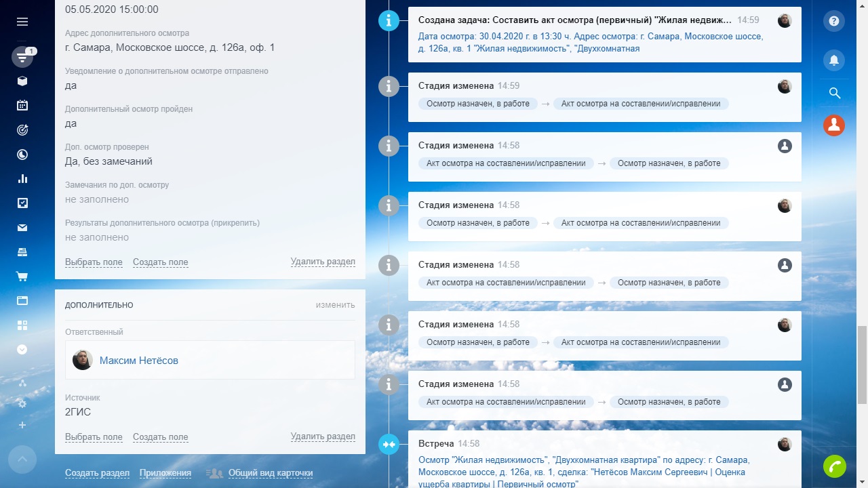This screenshot has width=868, height=488.
Task: Click the plus icon in left sidebar
Action: pos(22,425)
